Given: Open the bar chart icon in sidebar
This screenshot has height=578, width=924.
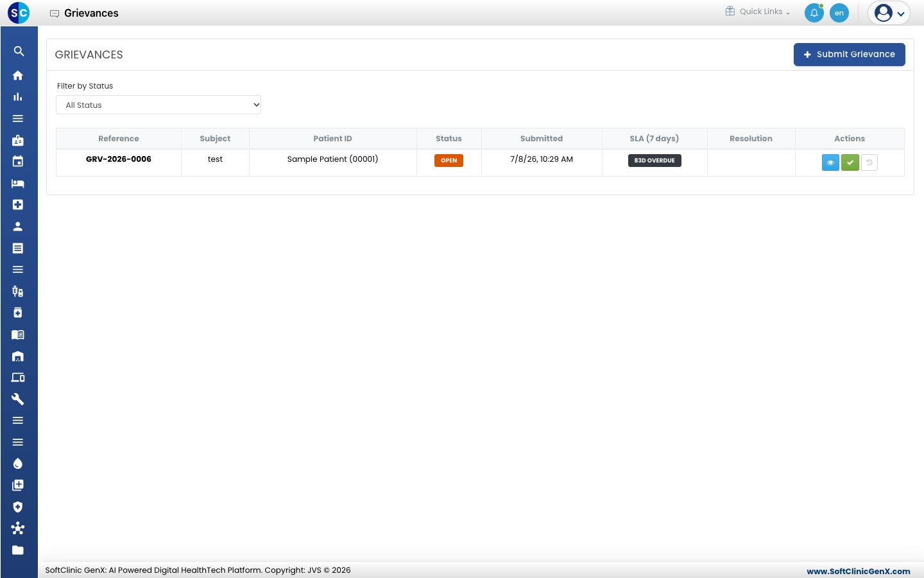Looking at the screenshot, I should [x=18, y=97].
